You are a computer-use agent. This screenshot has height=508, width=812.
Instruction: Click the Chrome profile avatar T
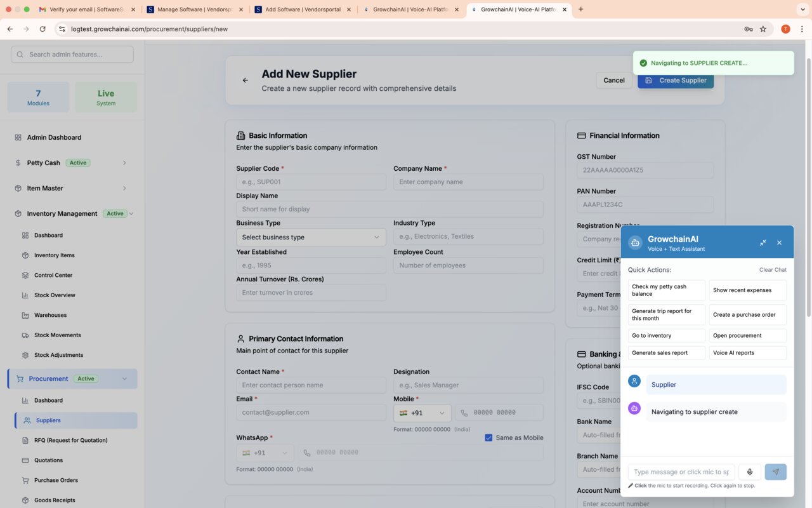coord(785,29)
